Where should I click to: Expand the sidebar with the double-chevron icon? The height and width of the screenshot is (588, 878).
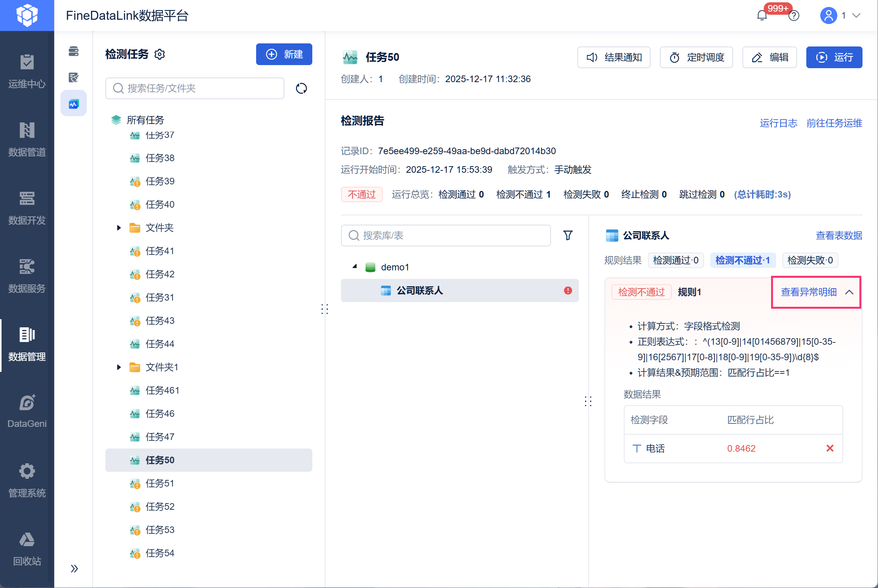pyautogui.click(x=74, y=569)
